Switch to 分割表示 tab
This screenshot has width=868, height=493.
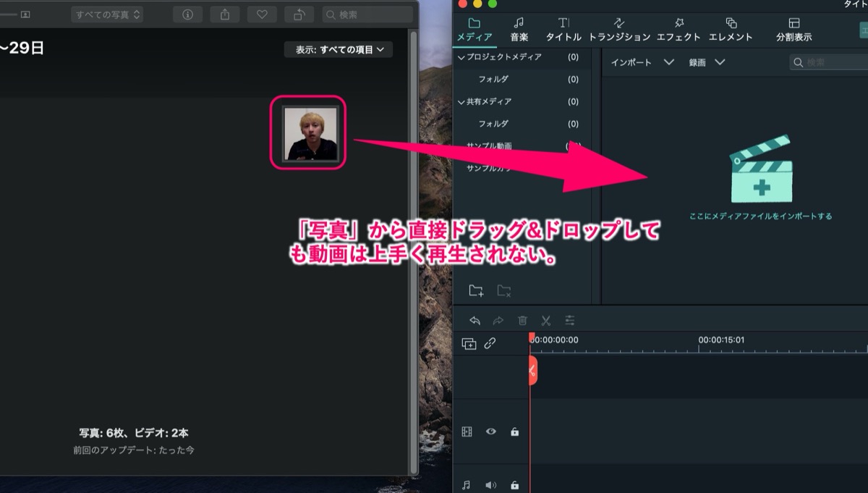[793, 30]
